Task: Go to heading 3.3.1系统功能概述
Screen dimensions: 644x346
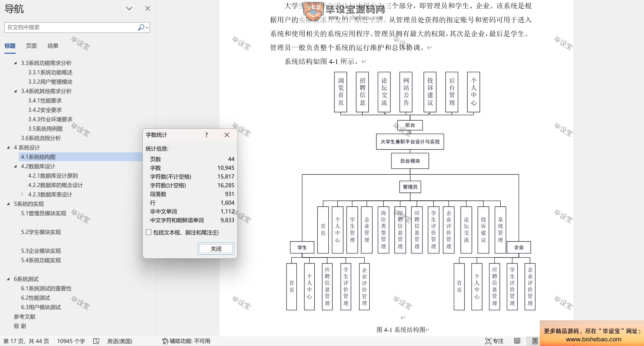Action: click(x=50, y=72)
